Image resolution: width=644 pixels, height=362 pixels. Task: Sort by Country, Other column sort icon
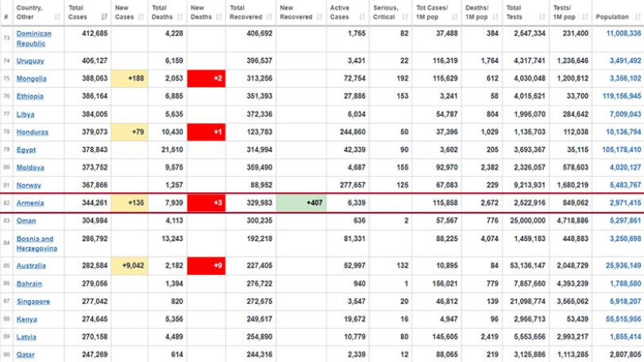57,17
